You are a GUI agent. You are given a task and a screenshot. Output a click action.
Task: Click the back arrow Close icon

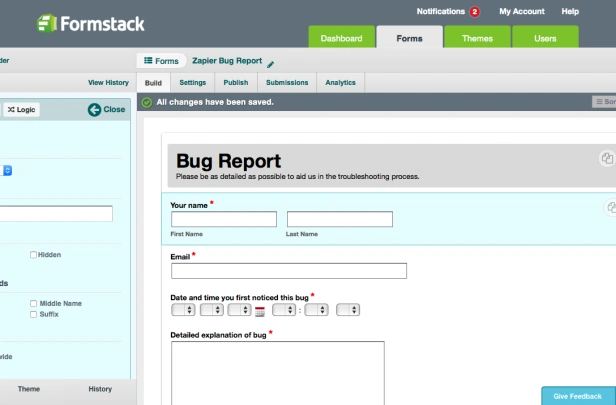[94, 110]
